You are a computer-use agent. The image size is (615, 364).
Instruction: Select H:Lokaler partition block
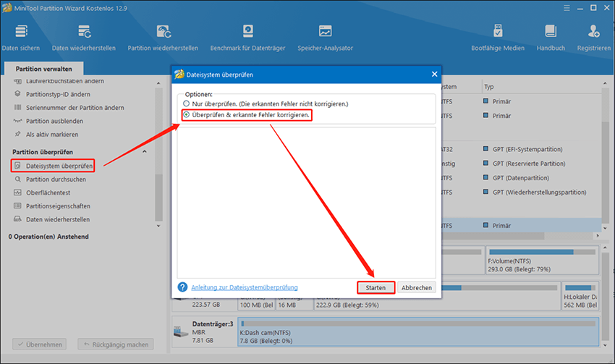(580, 296)
